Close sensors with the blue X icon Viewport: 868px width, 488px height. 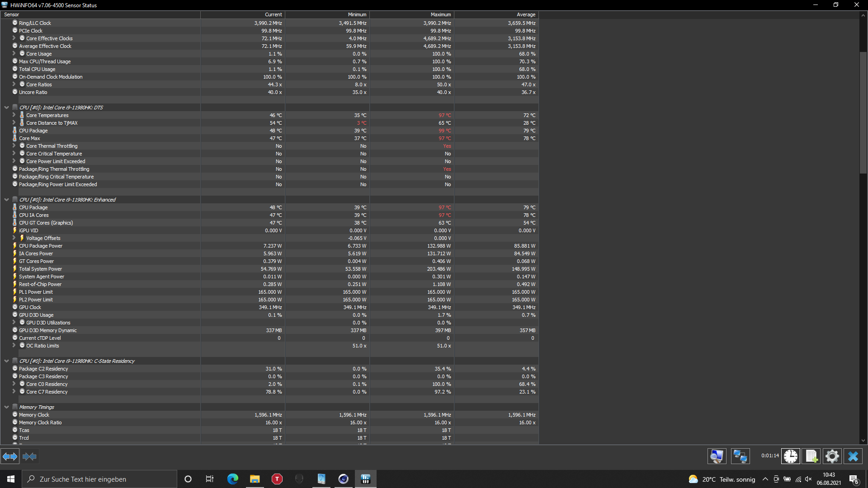click(x=853, y=456)
